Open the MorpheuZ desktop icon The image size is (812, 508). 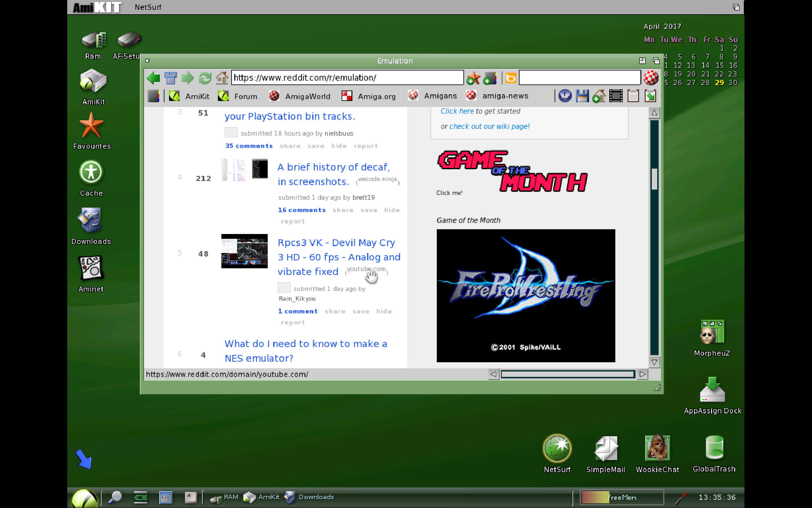click(x=712, y=338)
